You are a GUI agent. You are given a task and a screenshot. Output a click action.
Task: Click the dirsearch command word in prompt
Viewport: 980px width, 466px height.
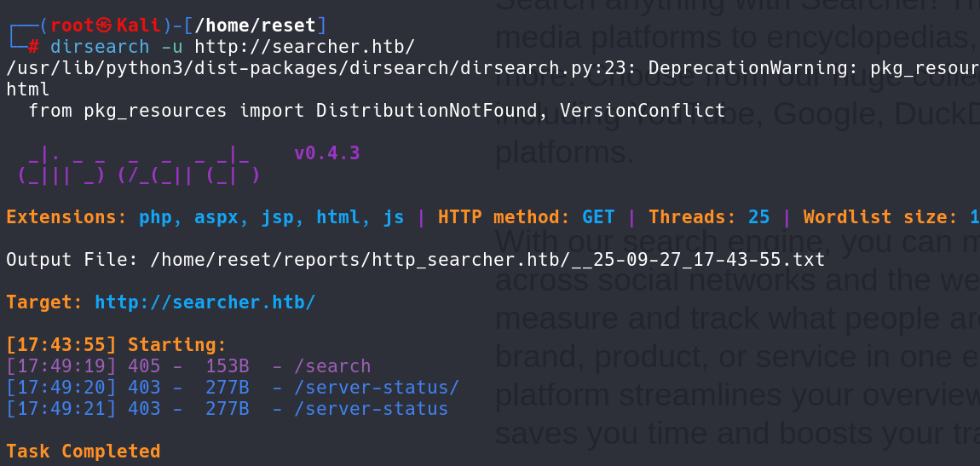[x=100, y=47]
